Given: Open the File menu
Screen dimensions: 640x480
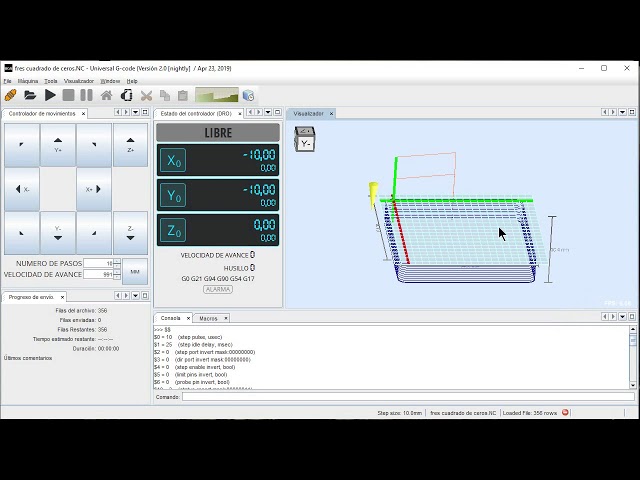Looking at the screenshot, I should click(7, 81).
